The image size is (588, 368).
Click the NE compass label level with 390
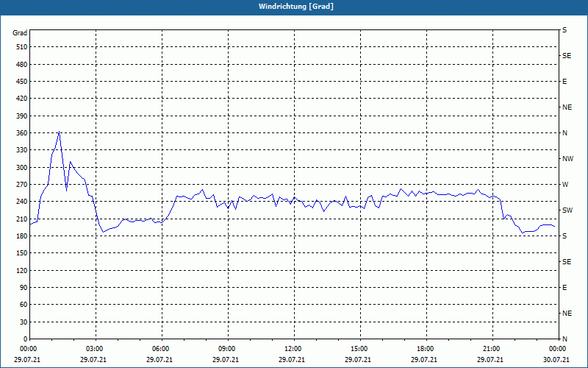coord(567,107)
